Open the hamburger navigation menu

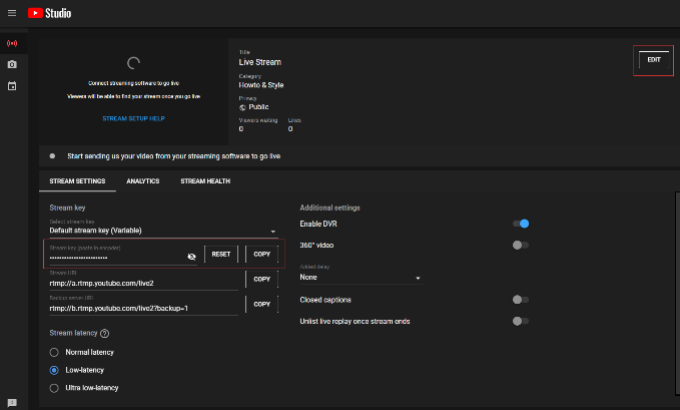click(x=12, y=14)
